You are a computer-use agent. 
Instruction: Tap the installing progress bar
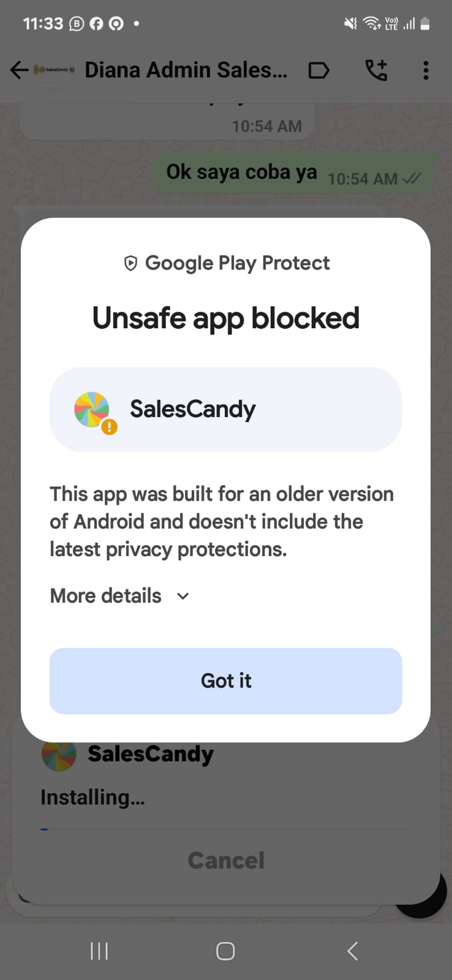point(226,829)
